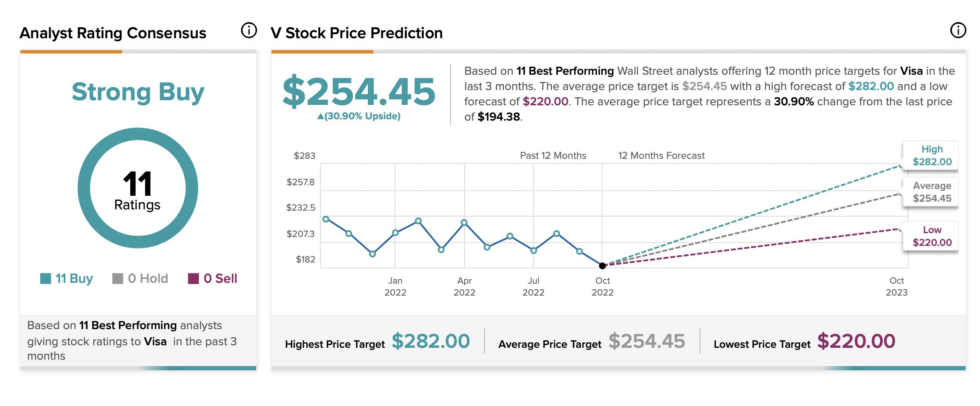Click the purple 0 Sell legend square

pos(193,279)
